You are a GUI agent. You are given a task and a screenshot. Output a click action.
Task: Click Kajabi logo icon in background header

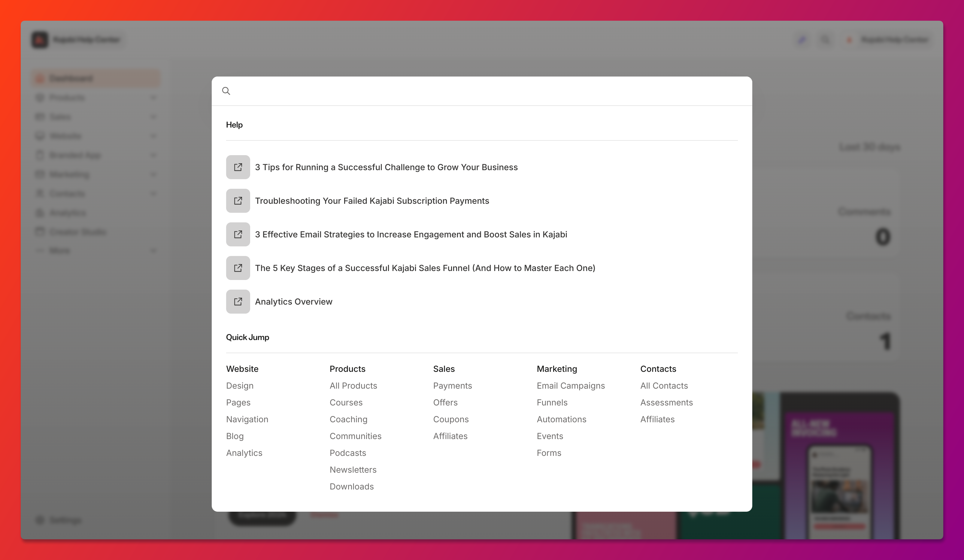click(40, 40)
